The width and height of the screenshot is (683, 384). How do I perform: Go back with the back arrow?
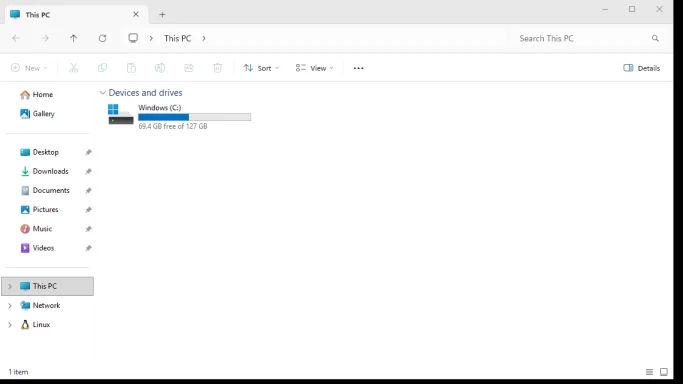tap(16, 38)
